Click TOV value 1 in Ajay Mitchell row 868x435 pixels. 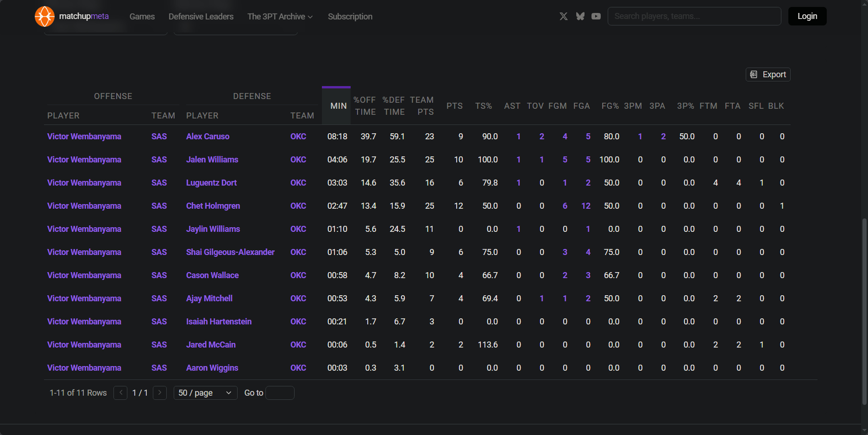coord(542,298)
